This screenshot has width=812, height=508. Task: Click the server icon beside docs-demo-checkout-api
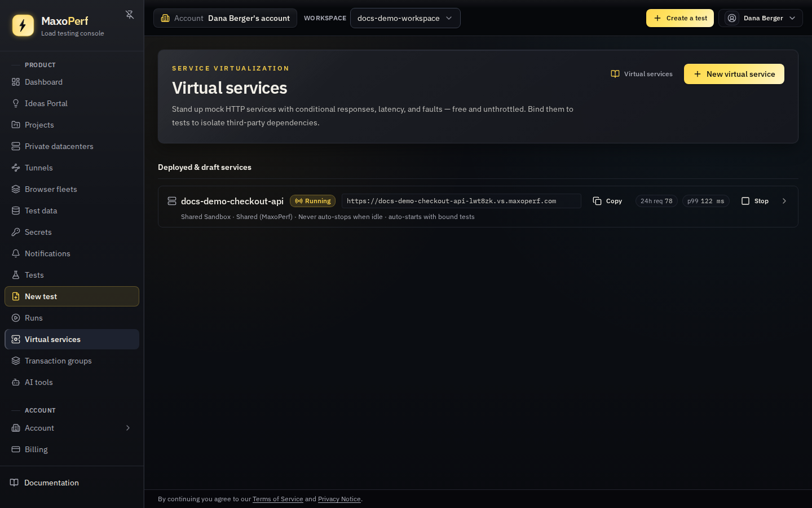(x=172, y=201)
